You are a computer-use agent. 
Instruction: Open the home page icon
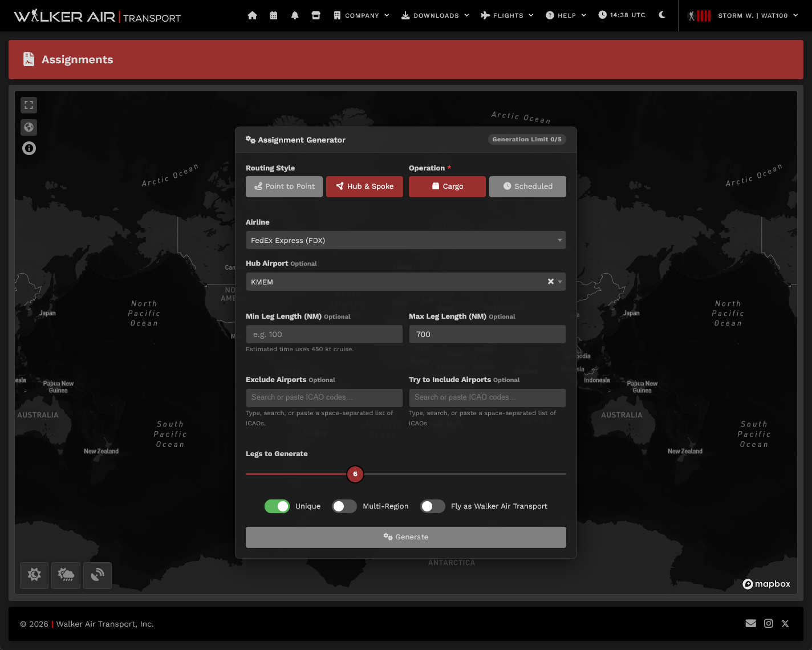253,15
